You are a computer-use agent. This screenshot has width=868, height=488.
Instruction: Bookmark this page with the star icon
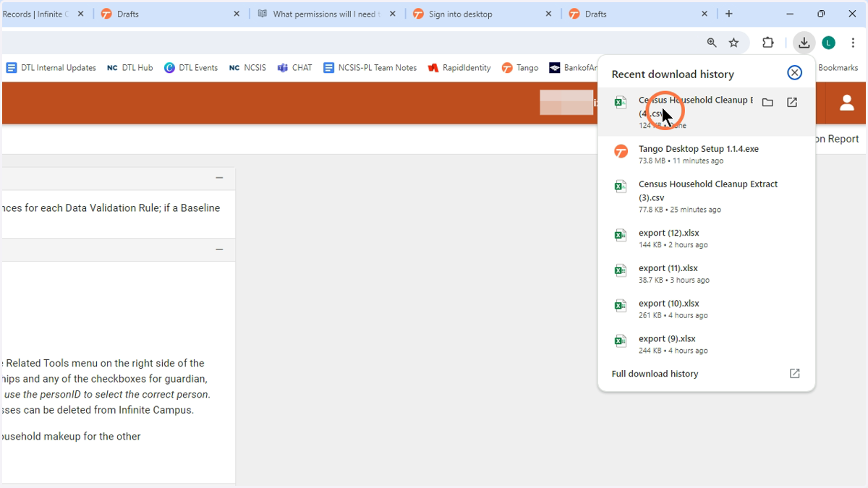coord(733,43)
